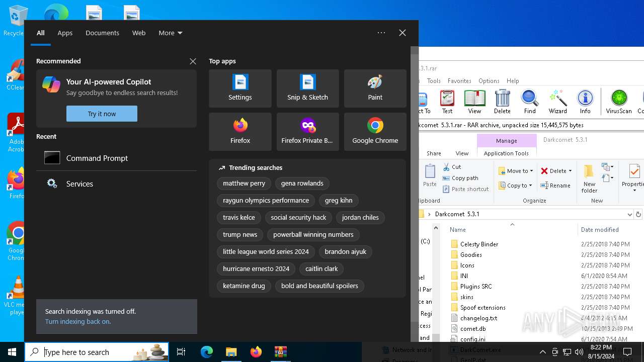Open Task View on taskbar
This screenshot has width=644, height=362.
[181, 352]
